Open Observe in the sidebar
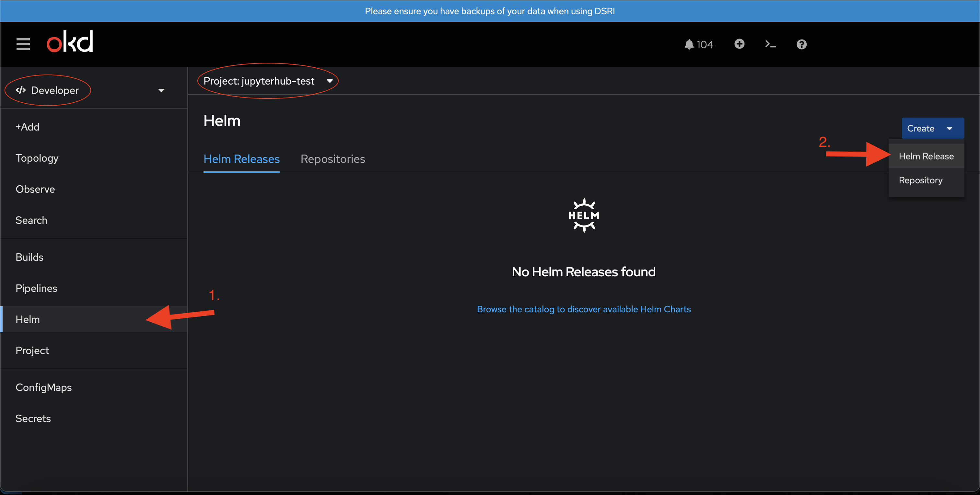The width and height of the screenshot is (980, 495). pos(94,189)
